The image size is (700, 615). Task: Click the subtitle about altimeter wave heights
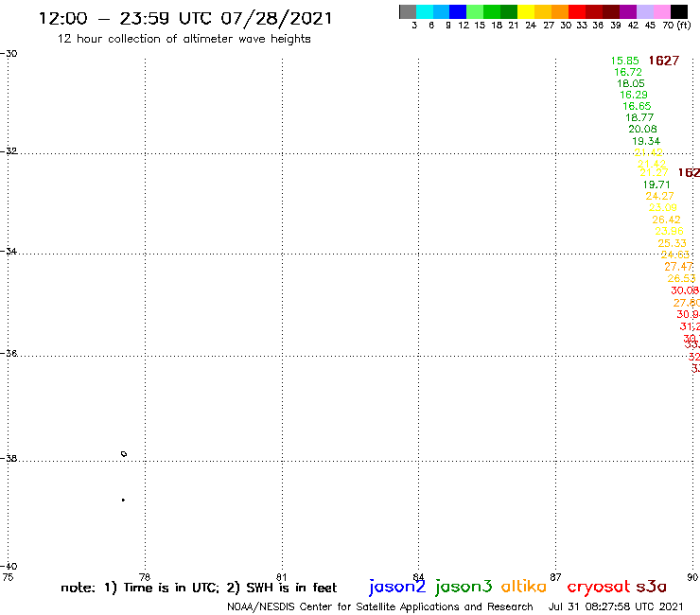pyautogui.click(x=184, y=39)
